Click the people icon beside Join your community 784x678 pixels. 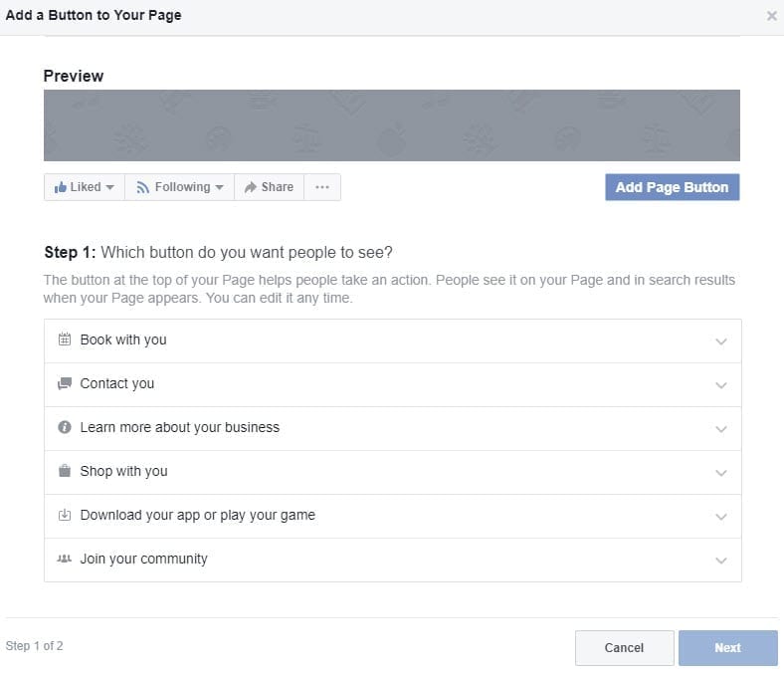coord(65,559)
